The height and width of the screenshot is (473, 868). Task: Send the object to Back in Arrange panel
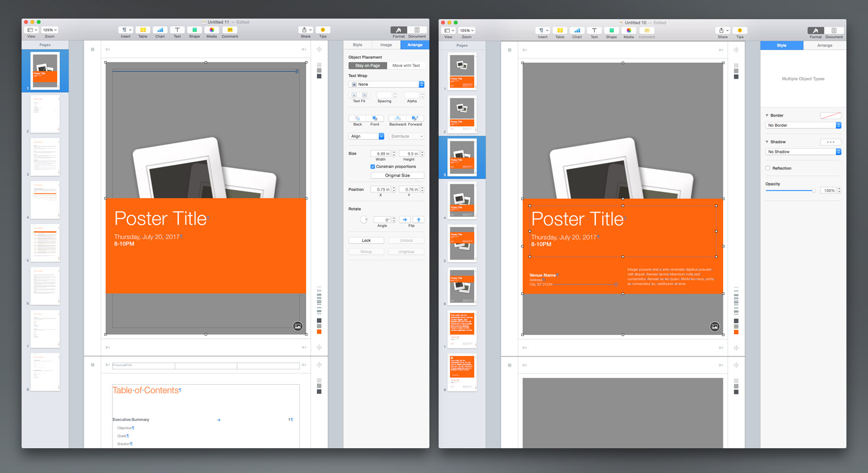pyautogui.click(x=358, y=118)
